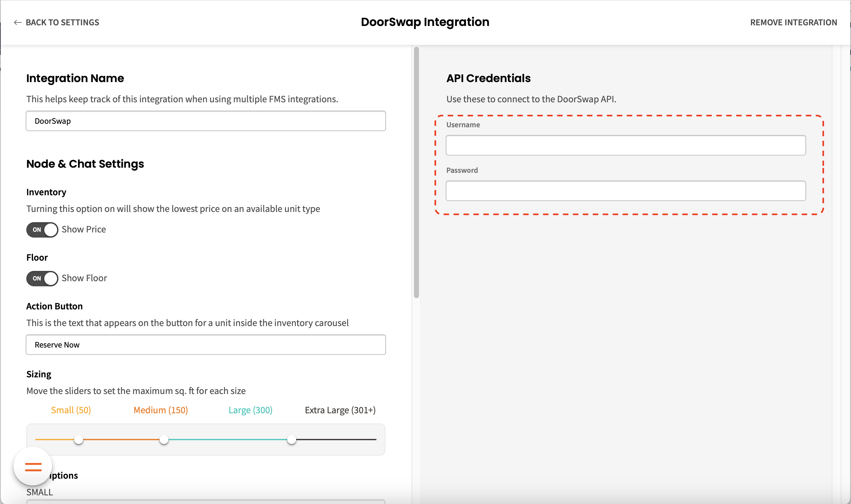Click the Small (50) size label
Image resolution: width=851 pixels, height=504 pixels.
tap(71, 410)
